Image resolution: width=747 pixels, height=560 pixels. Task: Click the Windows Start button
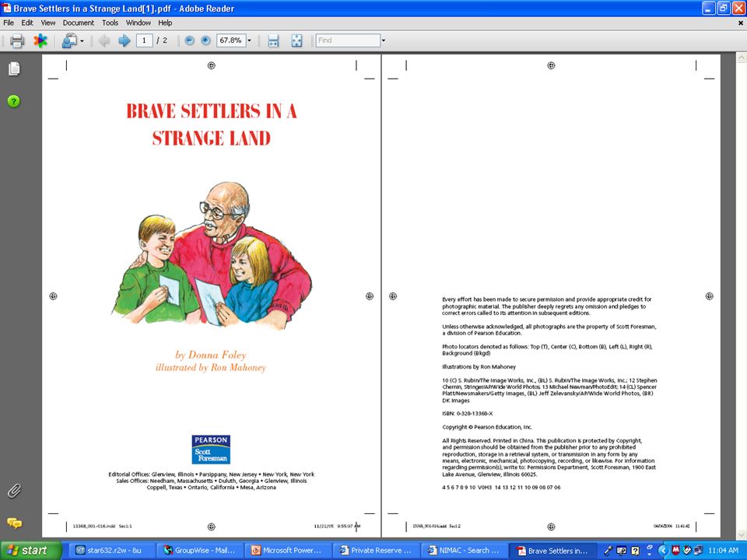click(31, 551)
